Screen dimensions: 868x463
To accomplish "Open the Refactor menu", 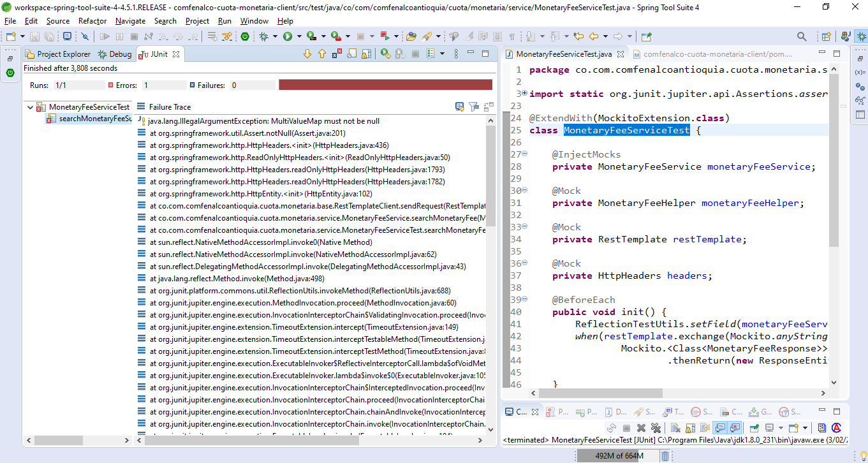I will pos(92,21).
